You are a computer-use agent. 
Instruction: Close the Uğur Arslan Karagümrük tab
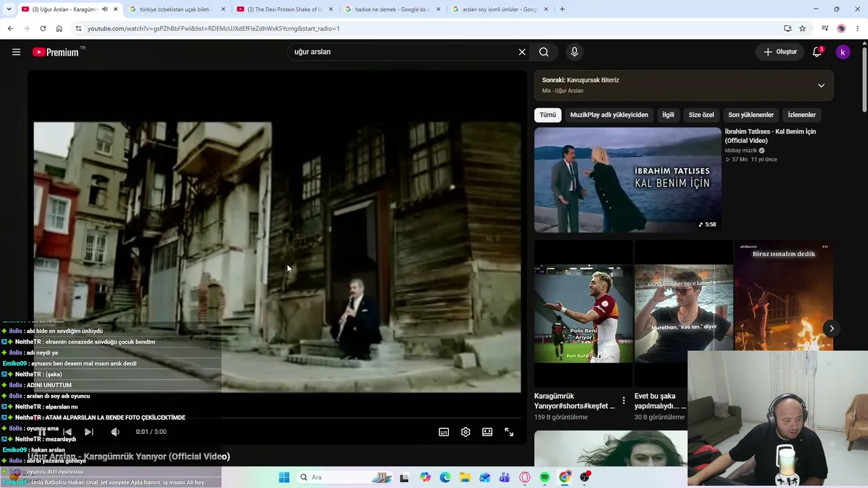click(x=116, y=9)
